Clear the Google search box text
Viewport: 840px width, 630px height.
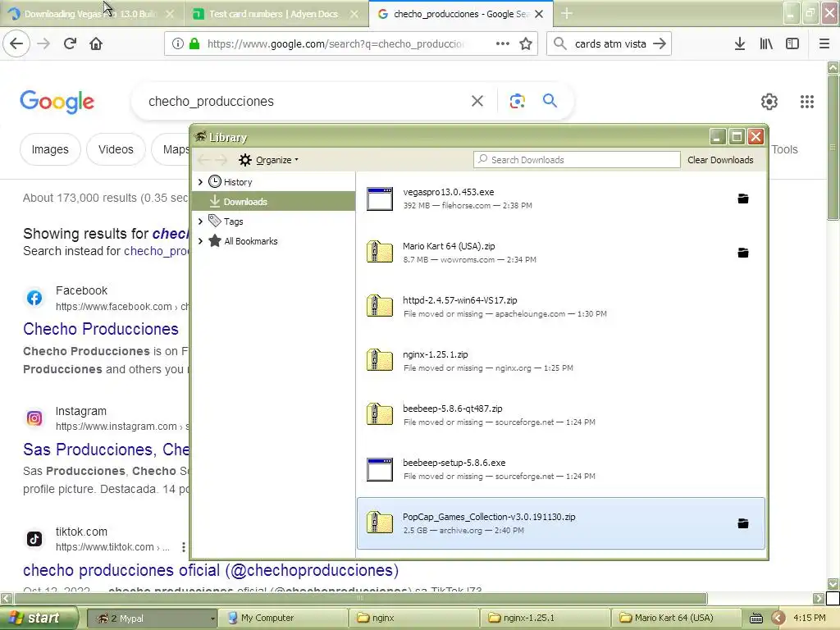[477, 101]
